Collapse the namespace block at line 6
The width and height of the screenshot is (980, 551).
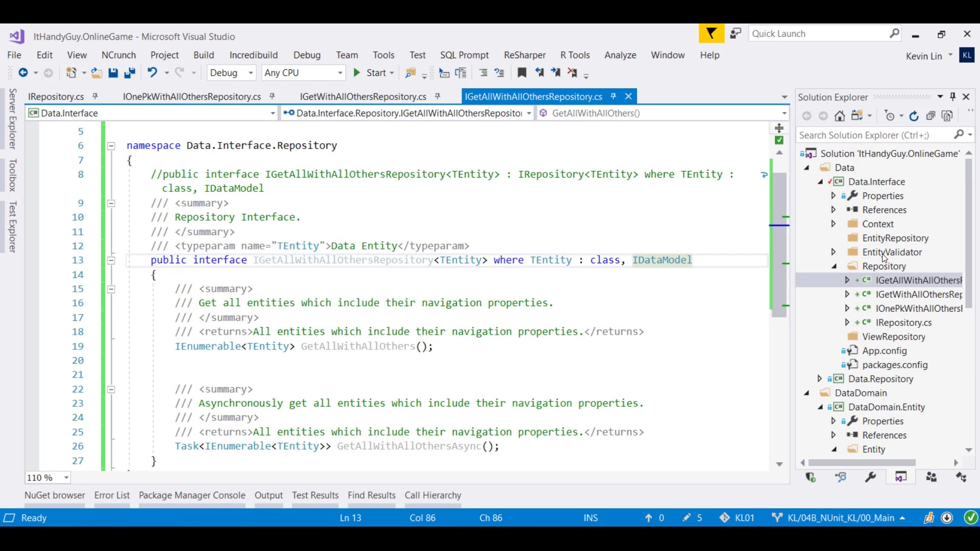click(x=111, y=146)
